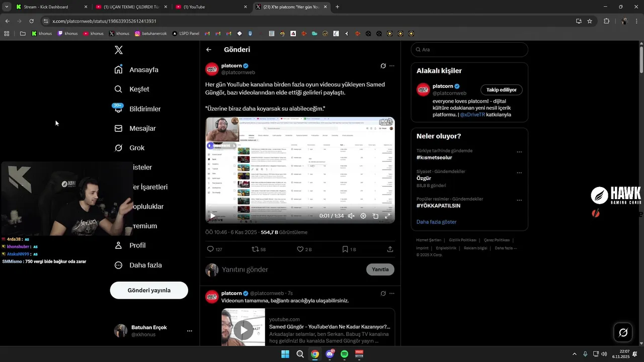
Task: Click the Daha fazla sidebar item
Action: tap(138, 265)
